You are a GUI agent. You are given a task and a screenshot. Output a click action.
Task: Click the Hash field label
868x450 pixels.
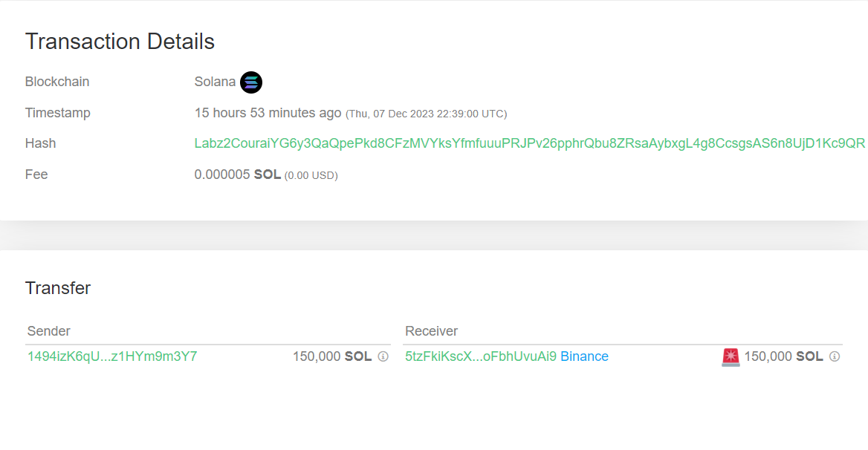[40, 143]
